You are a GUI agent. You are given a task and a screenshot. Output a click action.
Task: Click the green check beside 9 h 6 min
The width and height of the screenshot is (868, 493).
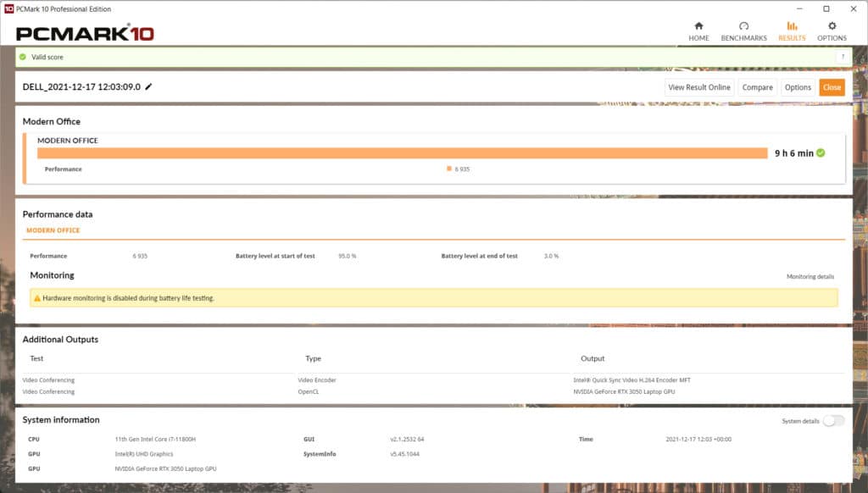pos(821,152)
